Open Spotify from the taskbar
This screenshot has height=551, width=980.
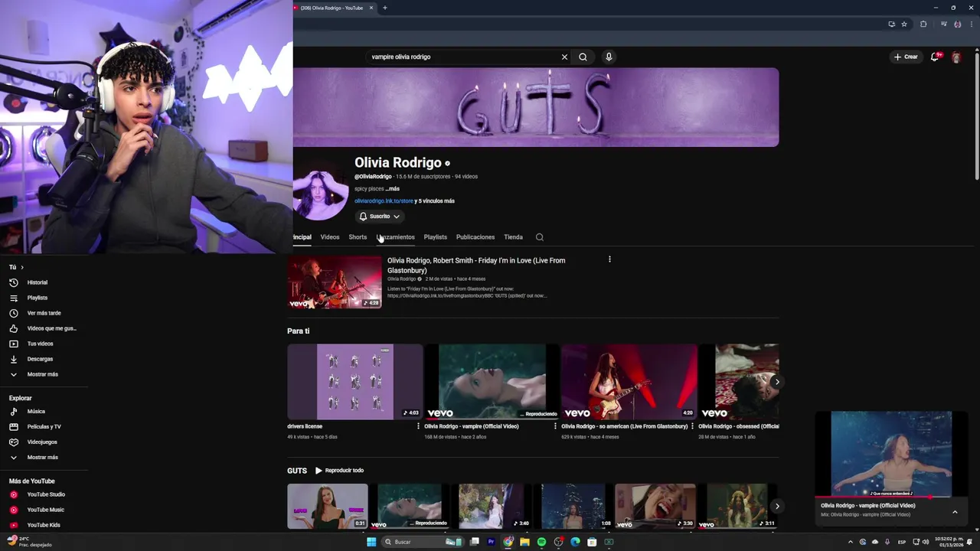[x=542, y=542]
